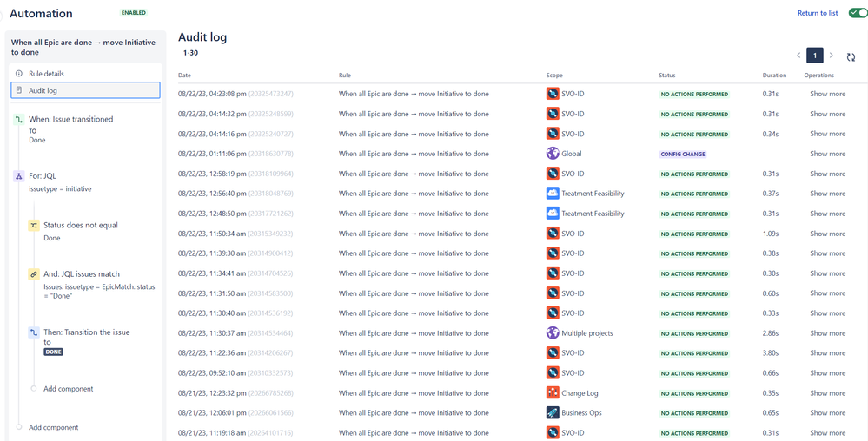The width and height of the screenshot is (868, 441).
Task: Select page 1 button
Action: point(815,56)
